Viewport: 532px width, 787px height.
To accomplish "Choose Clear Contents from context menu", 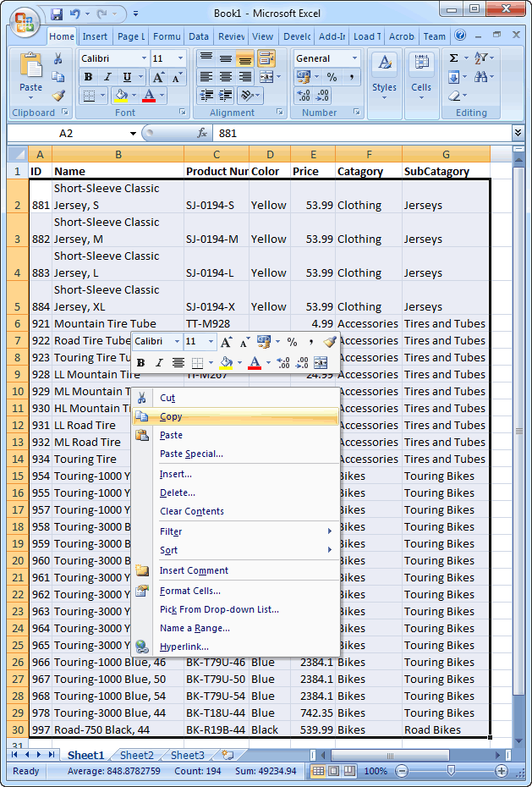I will coord(235,511).
